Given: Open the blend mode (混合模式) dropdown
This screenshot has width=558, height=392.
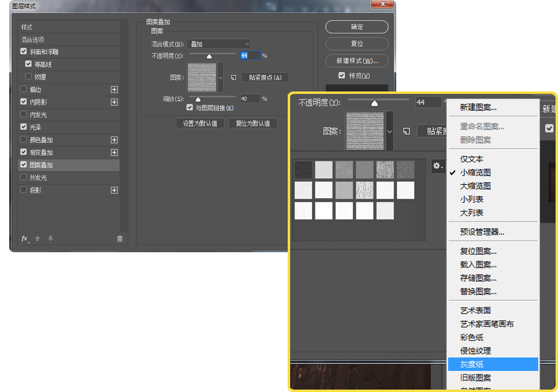Looking at the screenshot, I should pos(218,44).
